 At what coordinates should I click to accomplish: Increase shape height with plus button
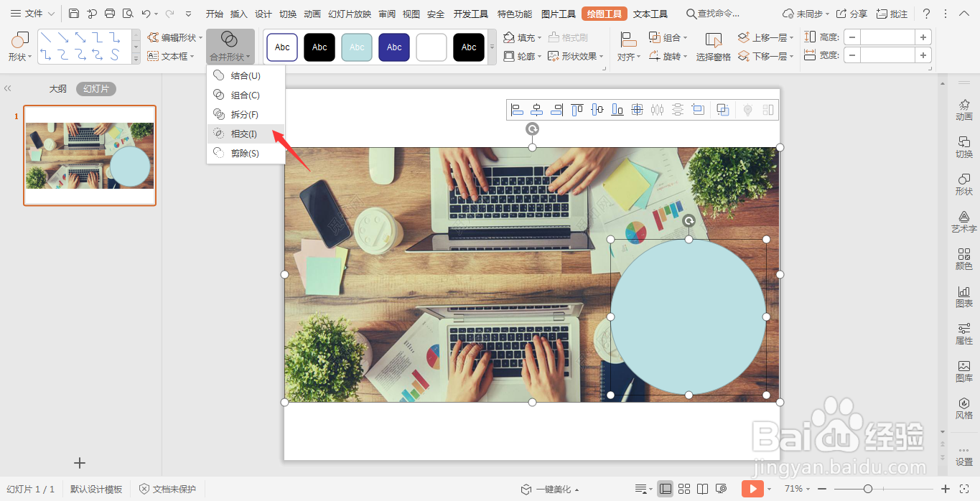click(x=923, y=37)
